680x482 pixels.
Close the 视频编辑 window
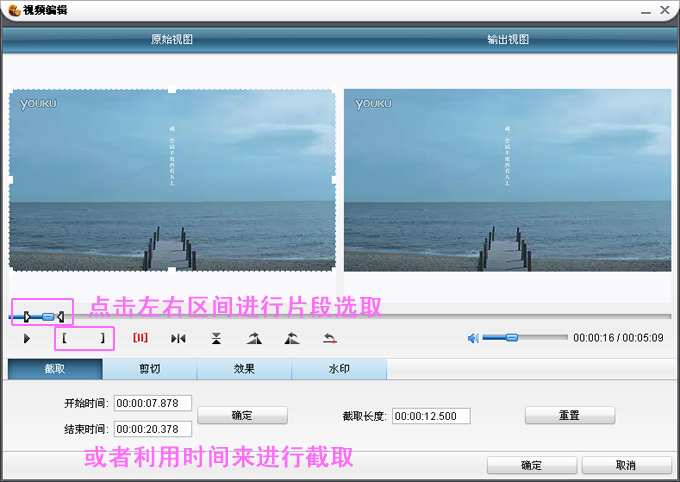click(665, 10)
